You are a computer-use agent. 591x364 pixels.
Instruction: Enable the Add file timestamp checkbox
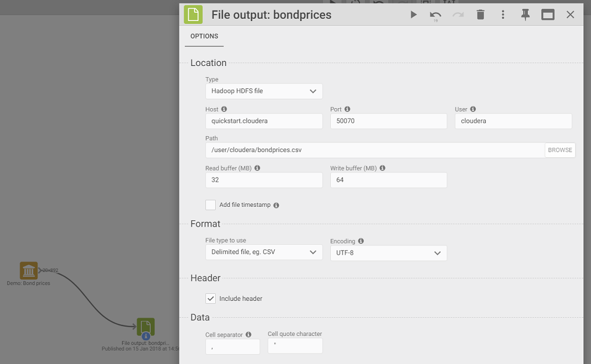tap(210, 205)
